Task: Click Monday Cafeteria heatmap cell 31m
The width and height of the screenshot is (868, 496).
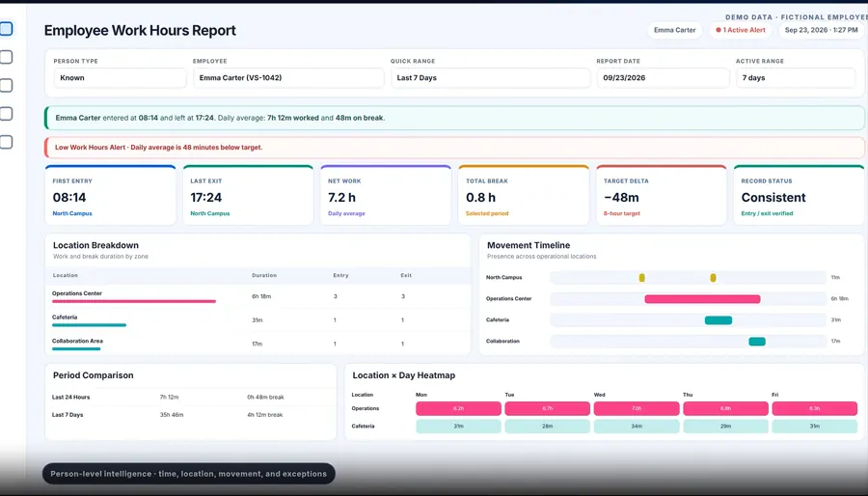Action: pyautogui.click(x=458, y=427)
